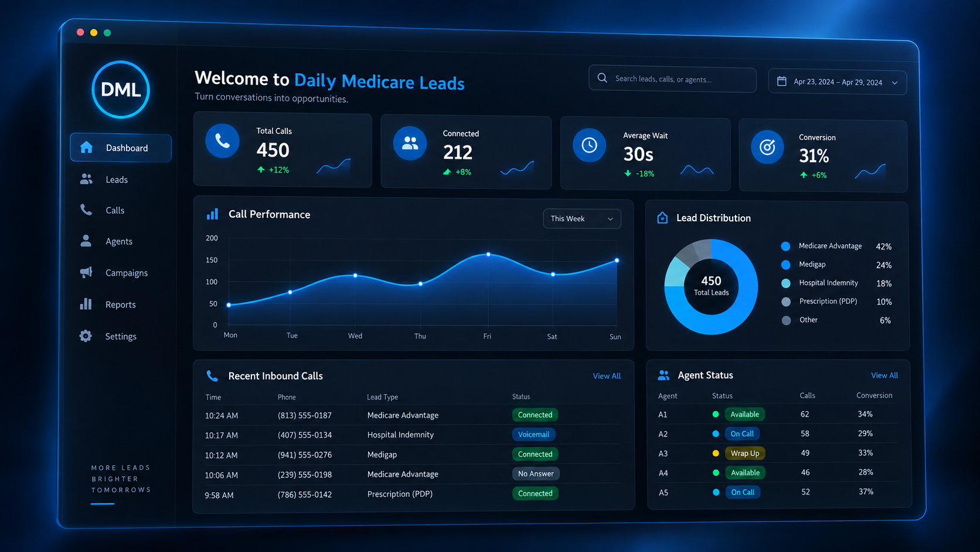
Task: Focus the search leads input field
Action: coord(672,79)
